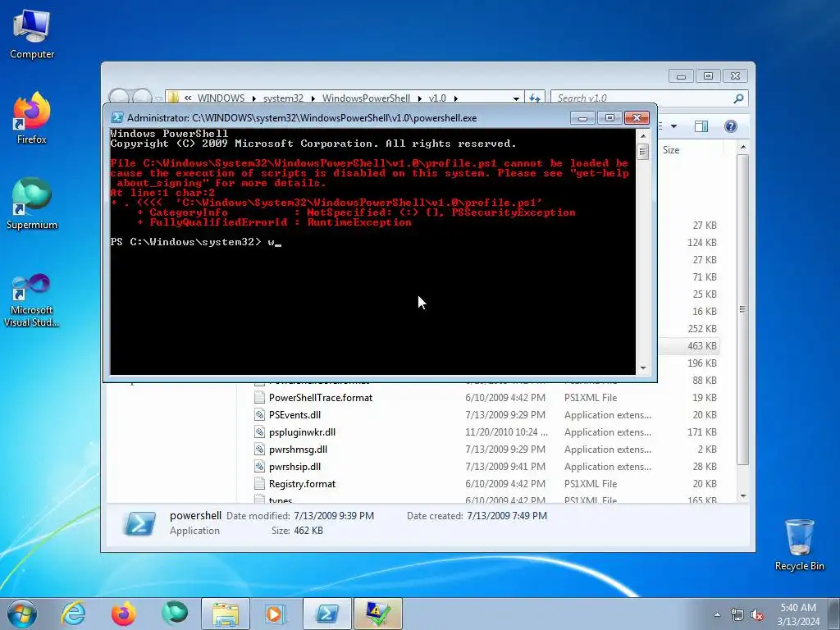Image resolution: width=840 pixels, height=630 pixels.
Task: Click the PowerShell console scroll up arrow
Action: tap(643, 136)
